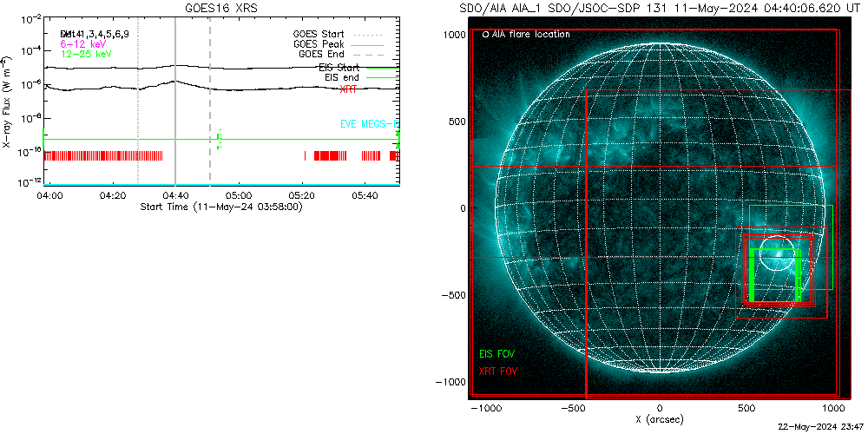This screenshot has width=868, height=434.
Task: Click the 05:40 time axis tick label
Action: 365,196
